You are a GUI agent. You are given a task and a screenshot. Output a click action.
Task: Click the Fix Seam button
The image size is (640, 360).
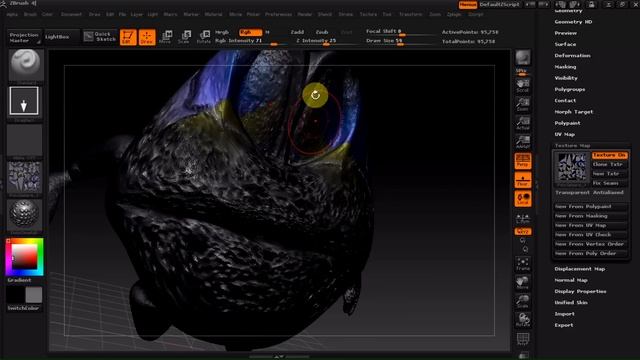pyautogui.click(x=609, y=183)
